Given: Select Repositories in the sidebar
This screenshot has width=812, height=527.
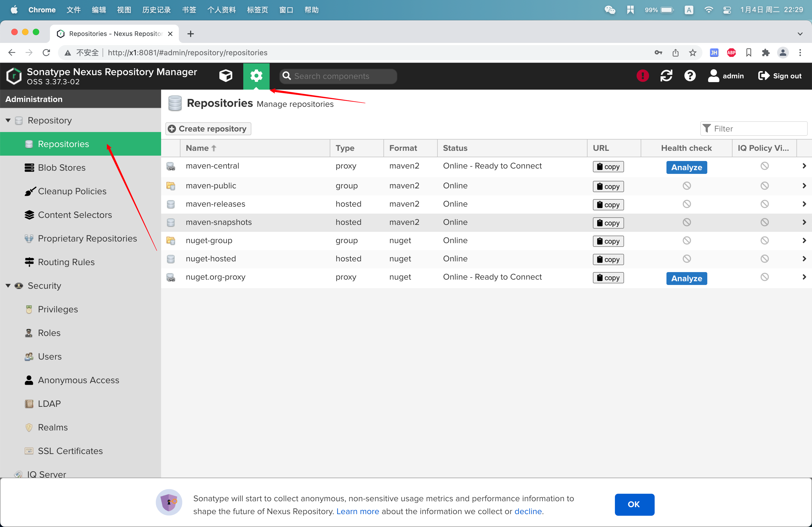Looking at the screenshot, I should 81,144.
